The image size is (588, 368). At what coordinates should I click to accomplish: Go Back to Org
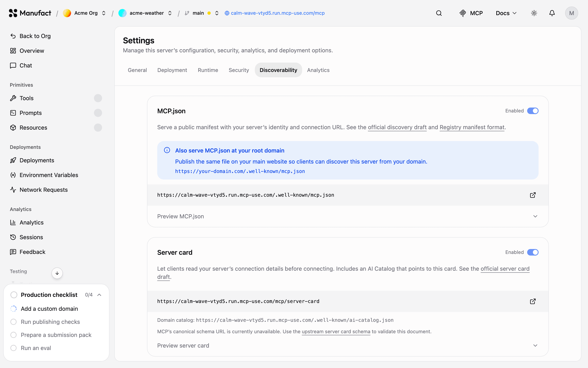pyautogui.click(x=30, y=36)
